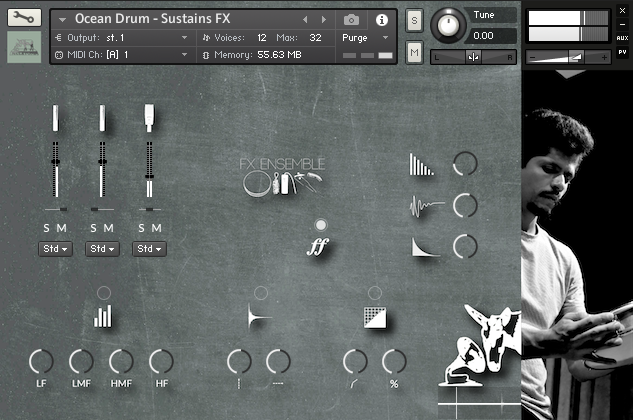Click the percent knob
The height and width of the screenshot is (420, 633).
point(394,361)
